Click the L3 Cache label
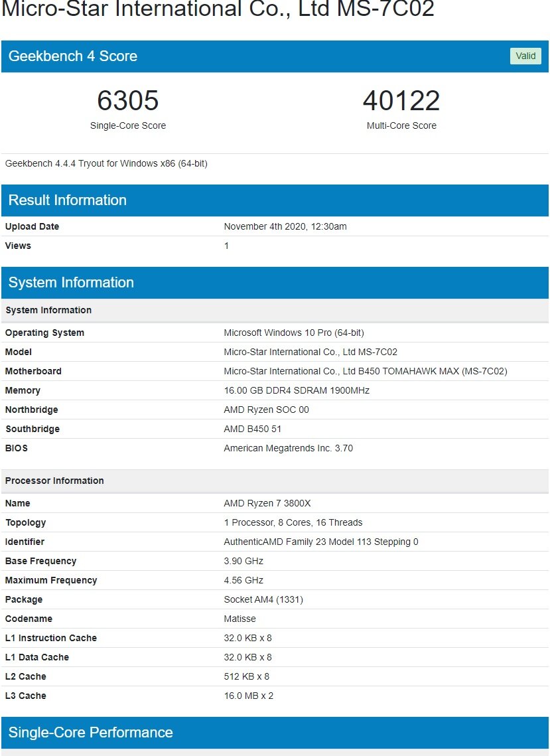Viewport: 550px width, 756px height. pyautogui.click(x=26, y=696)
